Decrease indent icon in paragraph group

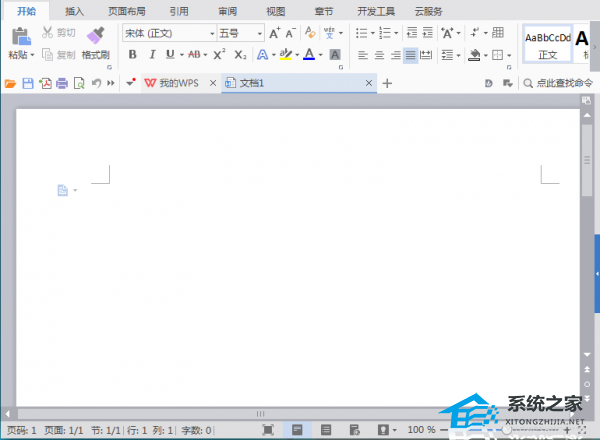(412, 33)
